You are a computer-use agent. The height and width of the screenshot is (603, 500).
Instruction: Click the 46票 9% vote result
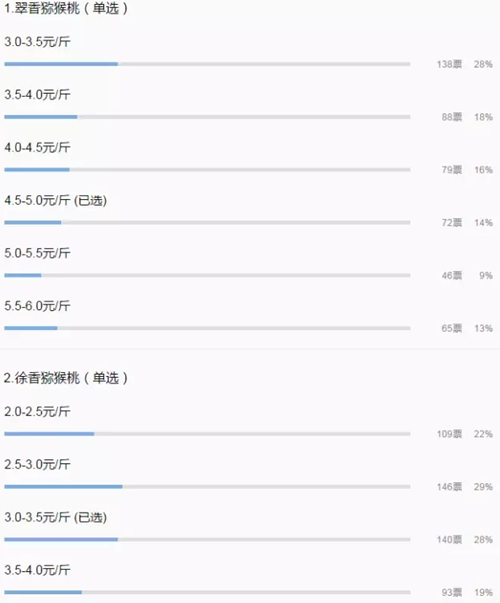pos(467,276)
